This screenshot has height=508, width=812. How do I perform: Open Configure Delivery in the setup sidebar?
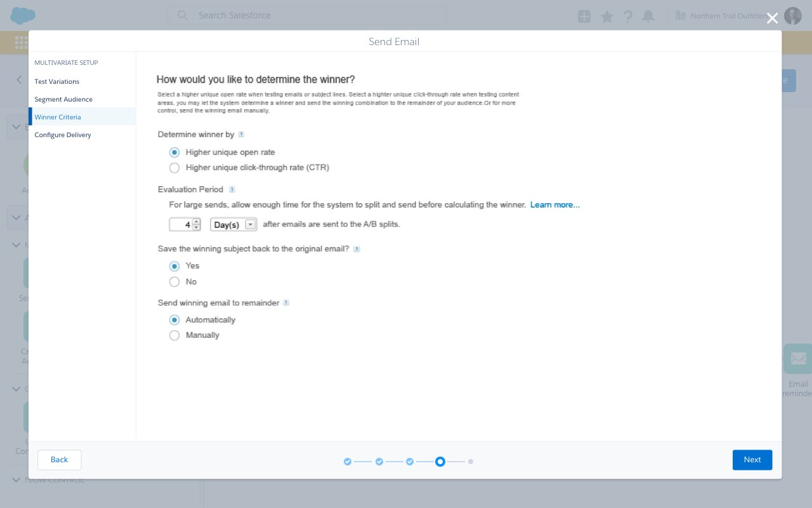point(63,135)
